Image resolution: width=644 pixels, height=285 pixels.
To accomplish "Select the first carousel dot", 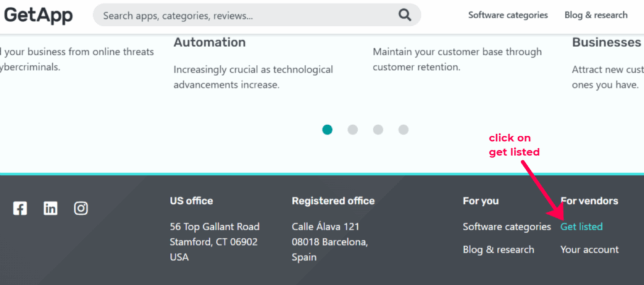I will [x=327, y=130].
